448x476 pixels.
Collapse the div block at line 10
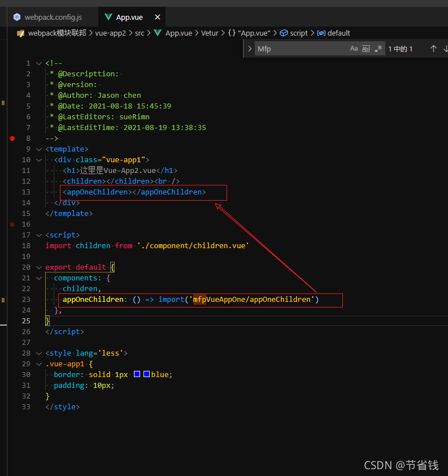(x=39, y=159)
